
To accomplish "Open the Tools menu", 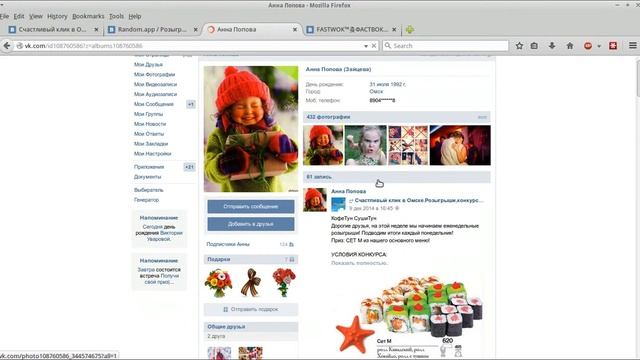I will coord(116,16).
